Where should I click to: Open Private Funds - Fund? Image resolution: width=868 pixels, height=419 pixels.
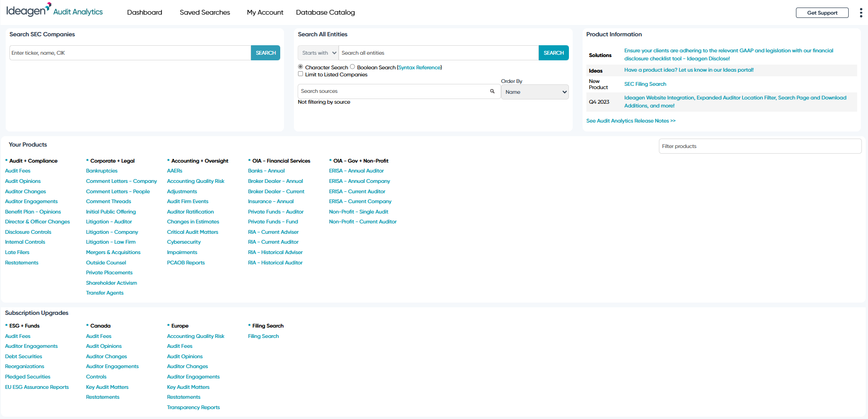(x=273, y=222)
